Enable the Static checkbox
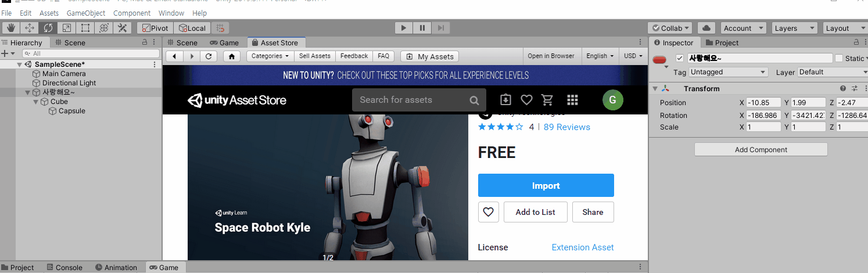The height and width of the screenshot is (273, 868). [839, 58]
